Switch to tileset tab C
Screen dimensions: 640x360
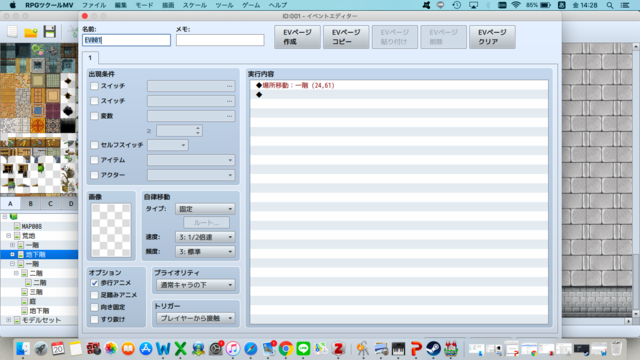coord(51,204)
